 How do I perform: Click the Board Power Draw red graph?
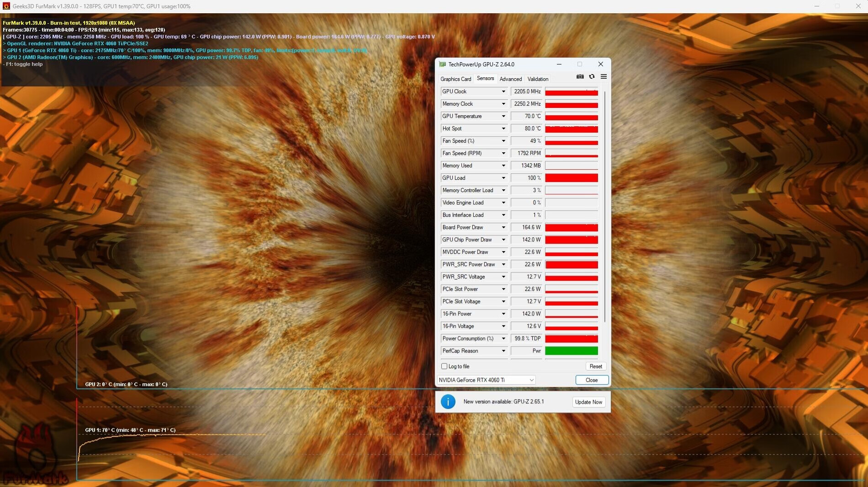click(571, 227)
